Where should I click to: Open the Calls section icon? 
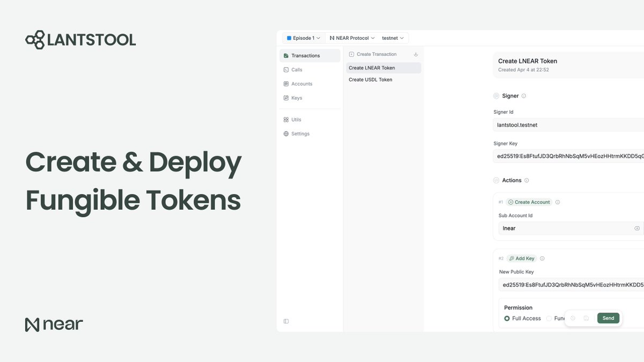[x=286, y=70]
